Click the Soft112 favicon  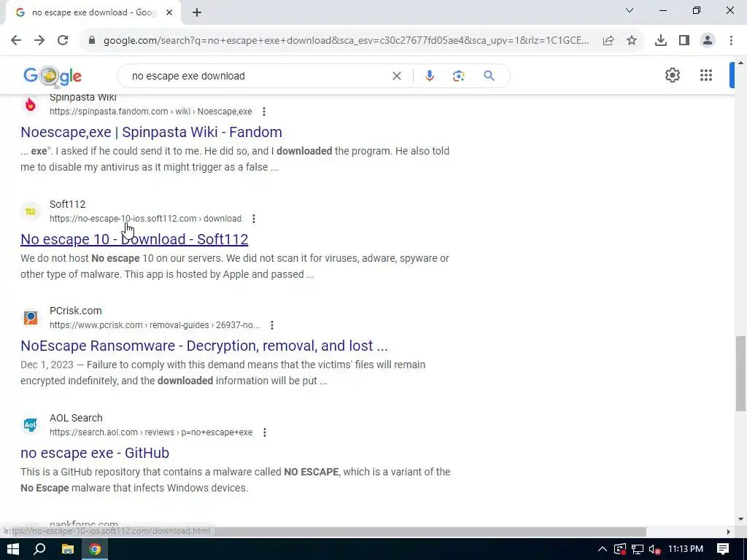coord(31,211)
